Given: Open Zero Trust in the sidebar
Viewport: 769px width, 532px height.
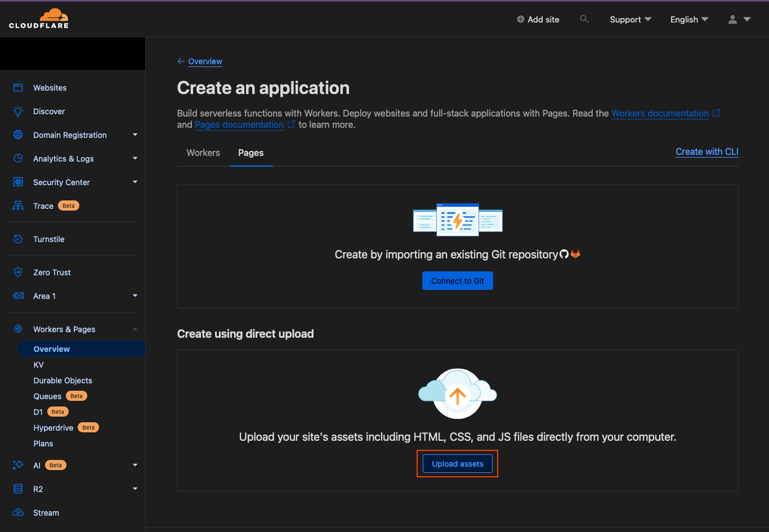Looking at the screenshot, I should (x=52, y=272).
